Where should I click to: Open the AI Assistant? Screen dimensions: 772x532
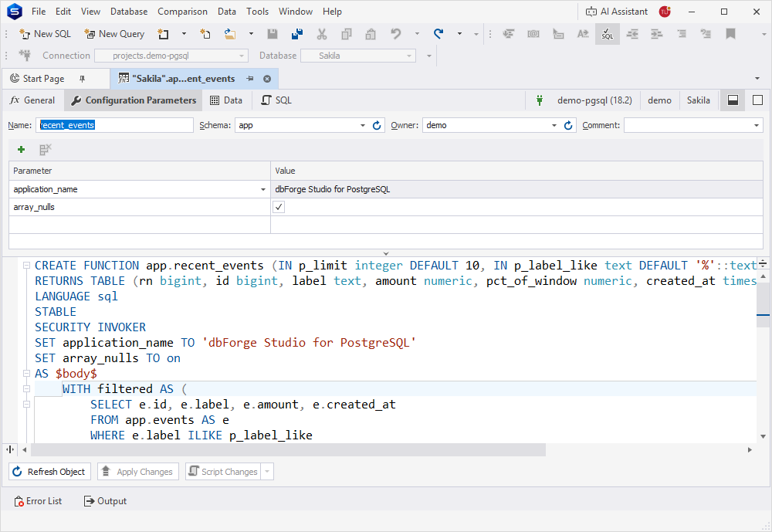[616, 12]
